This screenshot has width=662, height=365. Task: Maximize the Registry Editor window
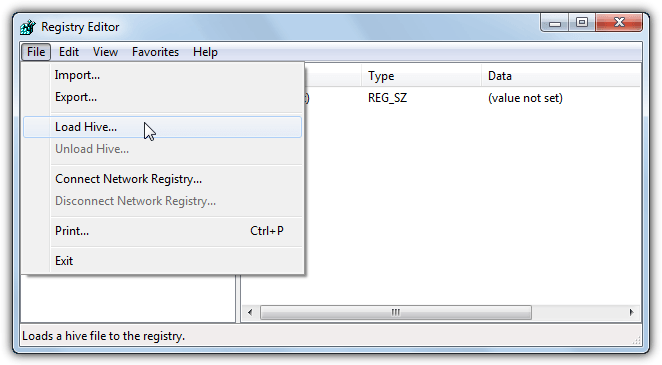click(x=582, y=22)
